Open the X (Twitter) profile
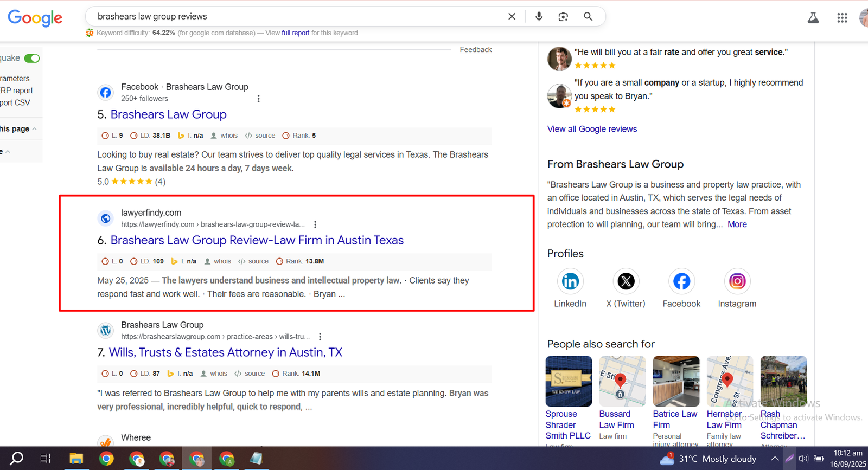The width and height of the screenshot is (868, 470). click(x=626, y=281)
